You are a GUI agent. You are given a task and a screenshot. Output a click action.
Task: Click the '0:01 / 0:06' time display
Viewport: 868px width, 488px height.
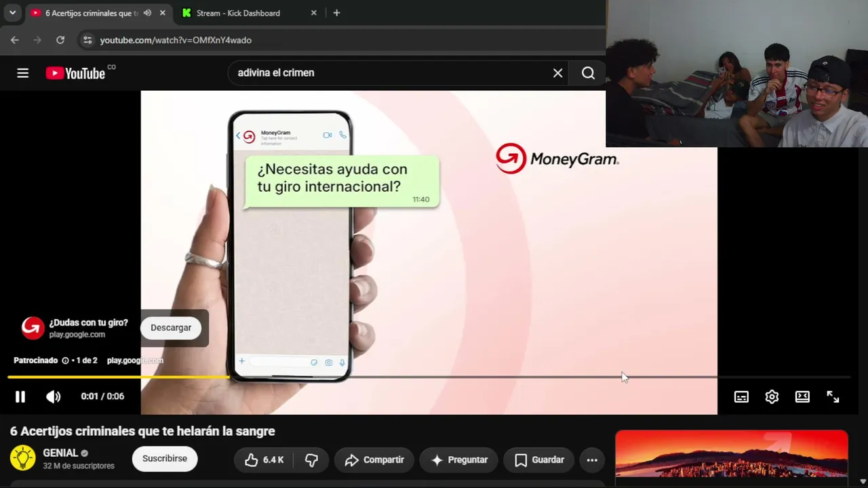[x=102, y=396]
